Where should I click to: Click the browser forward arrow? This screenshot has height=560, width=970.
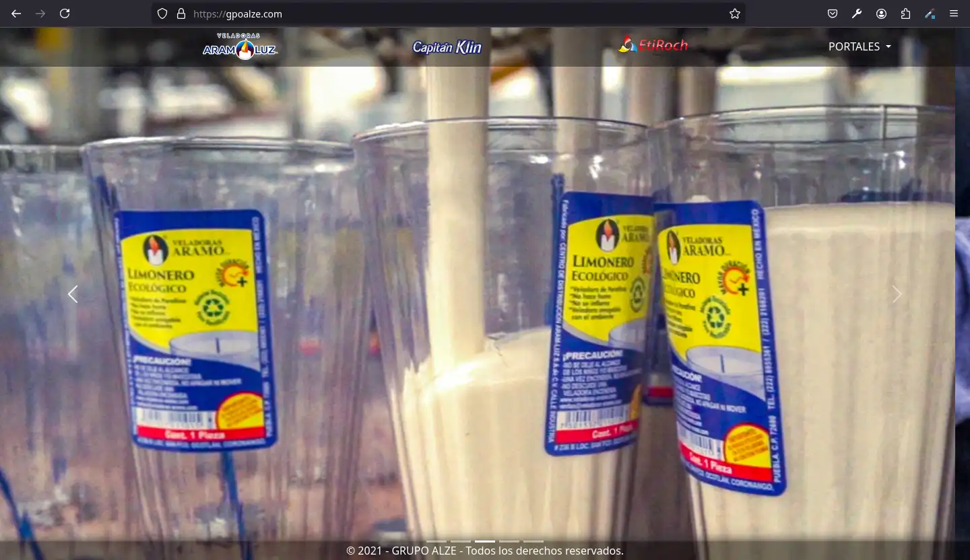pyautogui.click(x=40, y=13)
